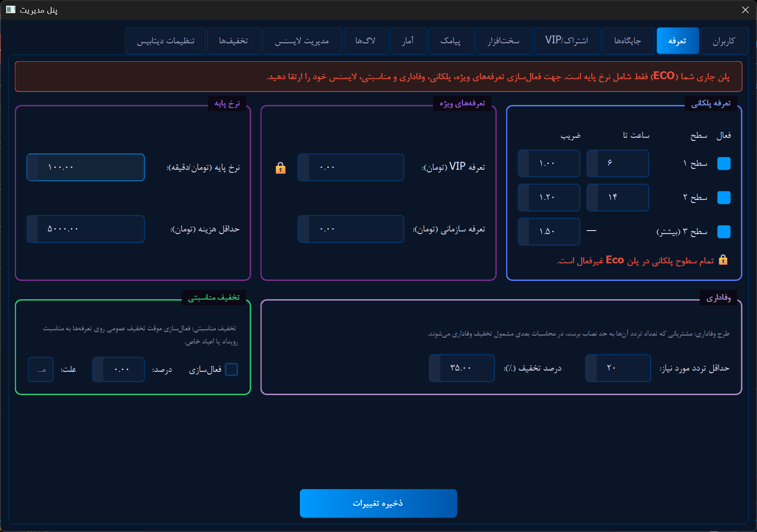Switch to the سخت‌افزار tab
Viewport: 757px width, 532px height.
[504, 41]
